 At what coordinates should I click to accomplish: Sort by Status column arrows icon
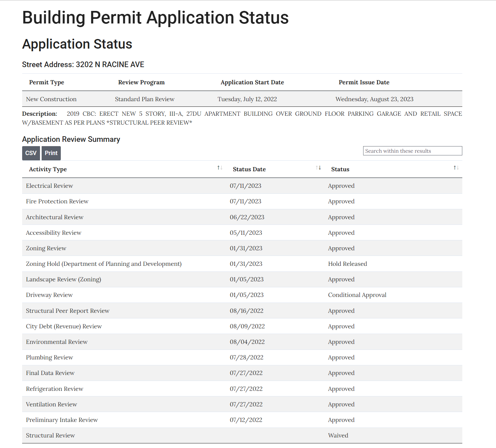click(x=456, y=168)
